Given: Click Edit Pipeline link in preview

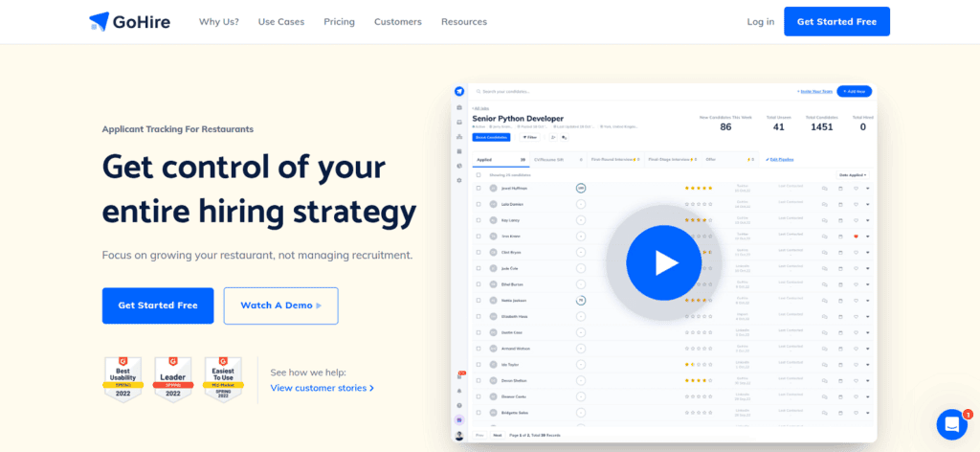Looking at the screenshot, I should [x=780, y=159].
